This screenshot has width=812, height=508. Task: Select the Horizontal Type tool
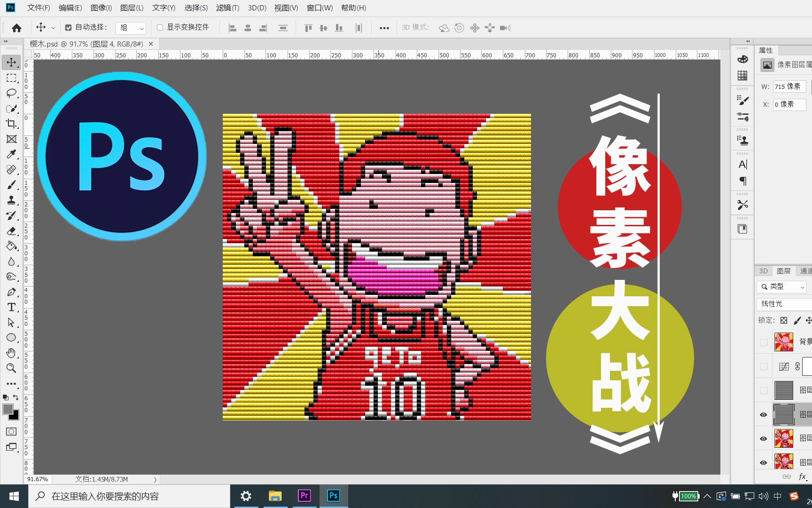point(11,307)
